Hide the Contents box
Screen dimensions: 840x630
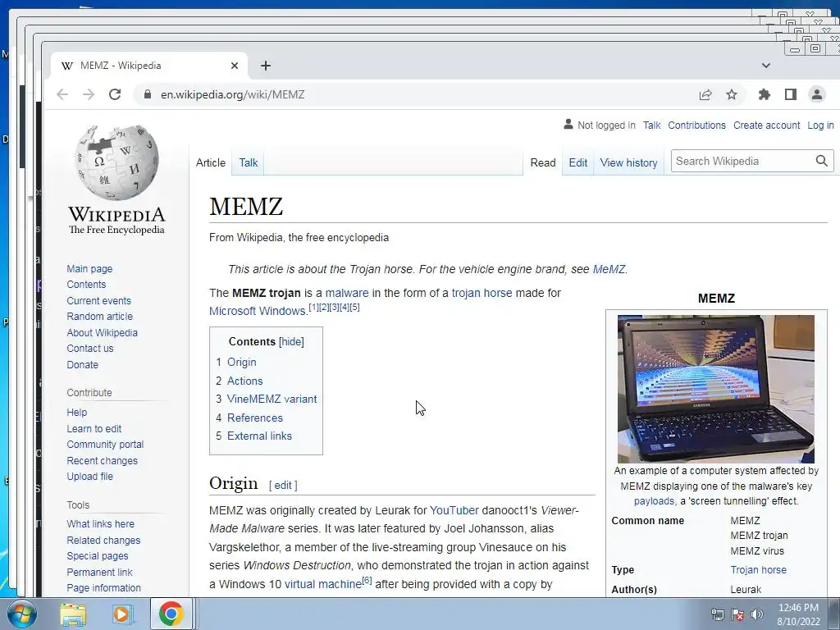click(291, 342)
